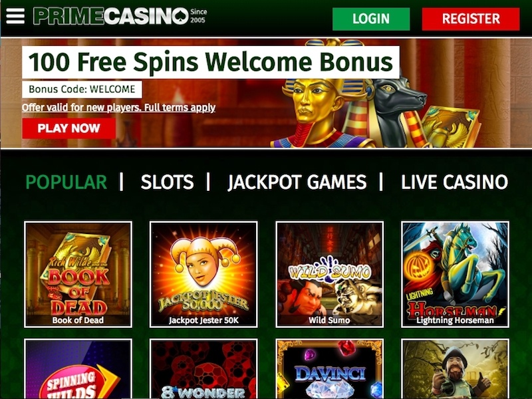This screenshot has width=532, height=399.
Task: Open the Book of Dead game tile
Action: pos(78,275)
